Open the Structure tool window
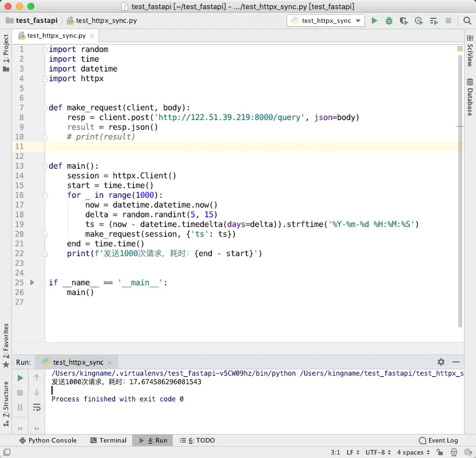Viewport: 476px width, 458px height. tap(6, 404)
